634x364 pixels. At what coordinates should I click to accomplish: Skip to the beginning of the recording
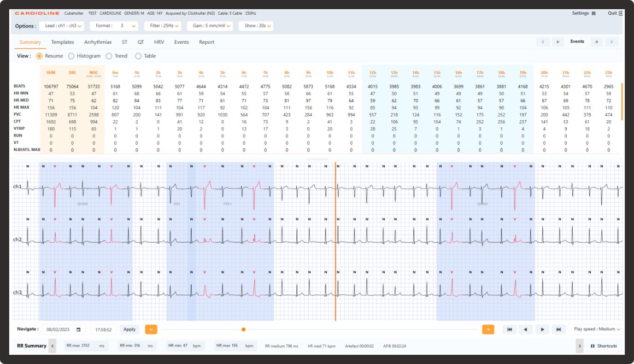(509, 329)
